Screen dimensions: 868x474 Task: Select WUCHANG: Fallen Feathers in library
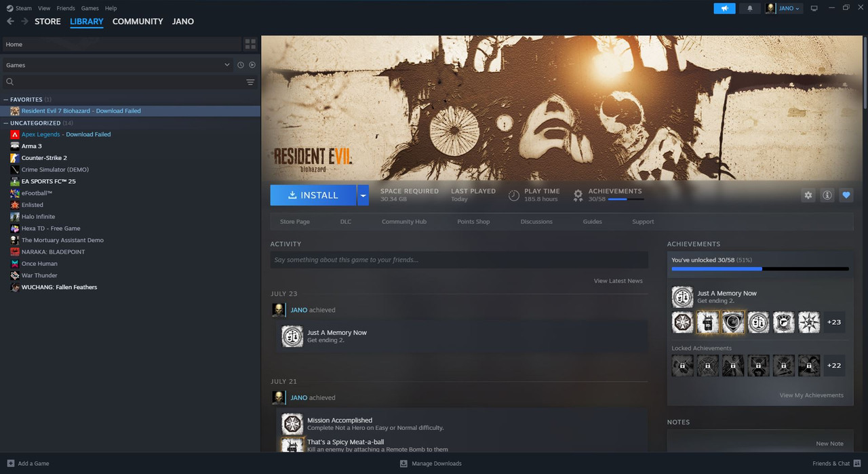tap(130, 288)
